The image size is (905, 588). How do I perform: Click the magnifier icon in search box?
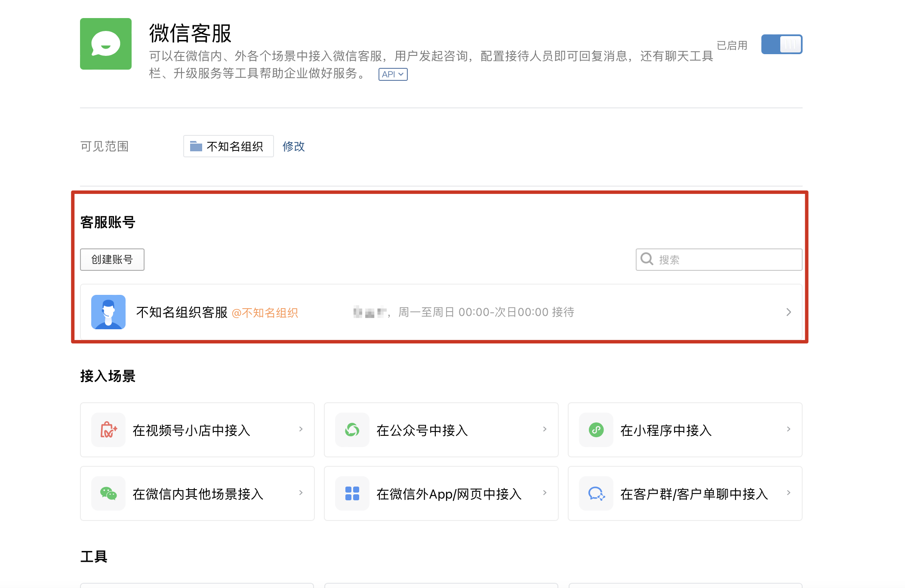(647, 259)
